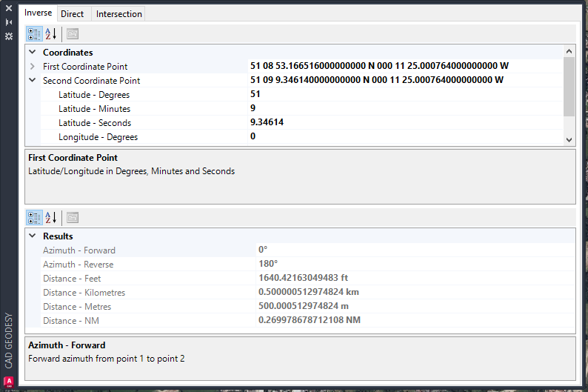Open the Intersection tab
This screenshot has height=392, width=588.
point(118,14)
